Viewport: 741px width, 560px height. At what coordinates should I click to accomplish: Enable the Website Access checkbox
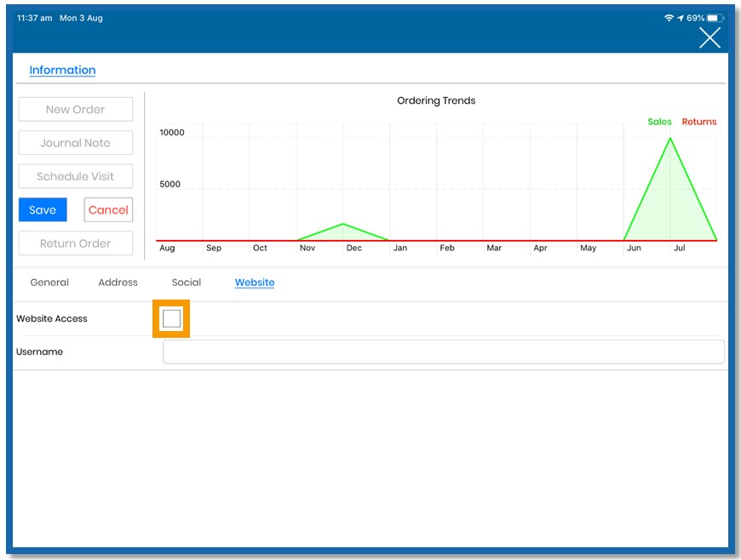[x=171, y=318]
